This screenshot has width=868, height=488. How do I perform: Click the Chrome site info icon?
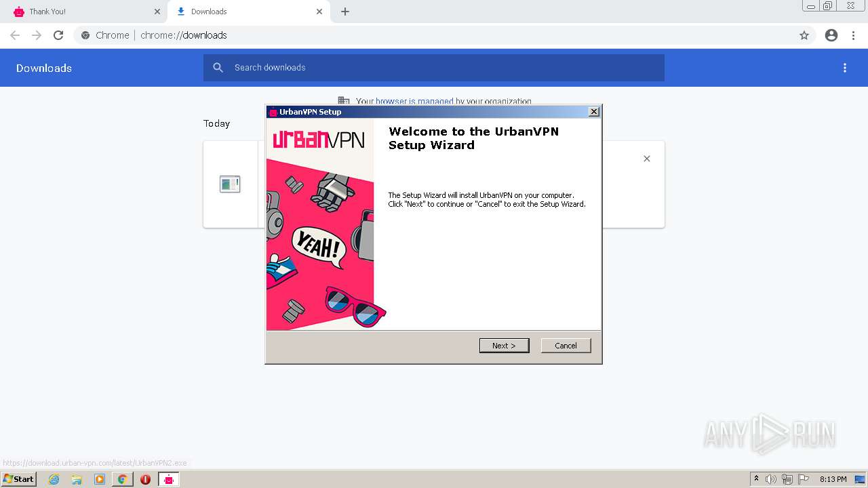(x=85, y=35)
